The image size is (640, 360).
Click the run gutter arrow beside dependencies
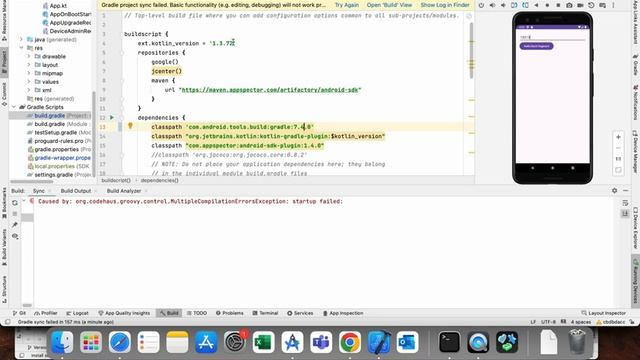click(x=112, y=118)
